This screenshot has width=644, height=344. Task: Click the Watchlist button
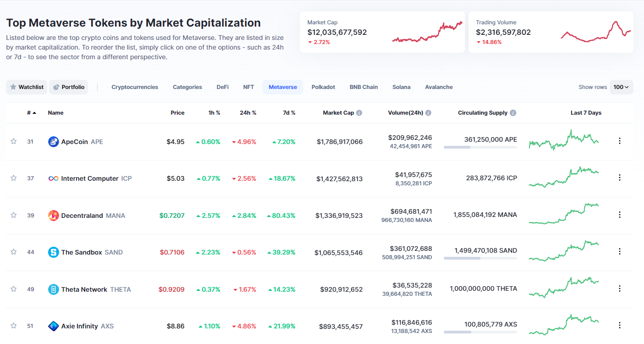[x=27, y=87]
